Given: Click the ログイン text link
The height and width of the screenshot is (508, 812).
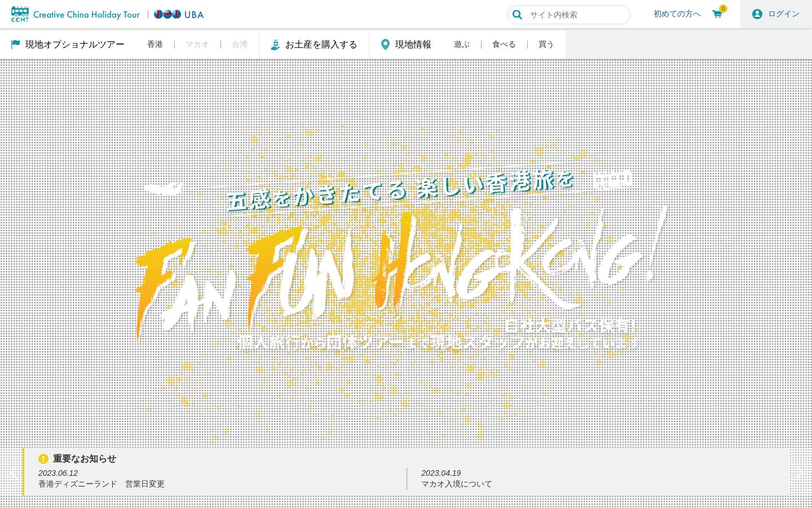Looking at the screenshot, I should (x=783, y=14).
